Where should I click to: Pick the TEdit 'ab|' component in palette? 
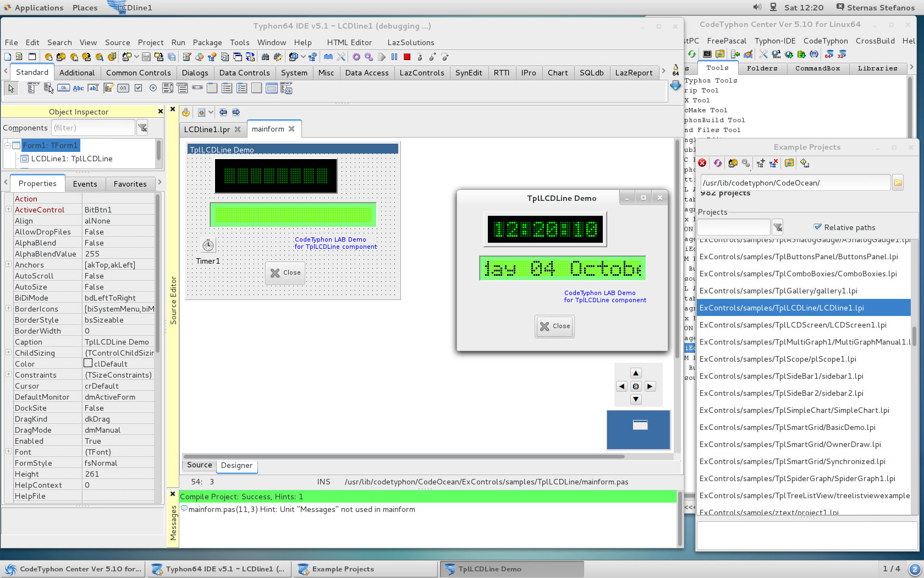pyautogui.click(x=94, y=88)
